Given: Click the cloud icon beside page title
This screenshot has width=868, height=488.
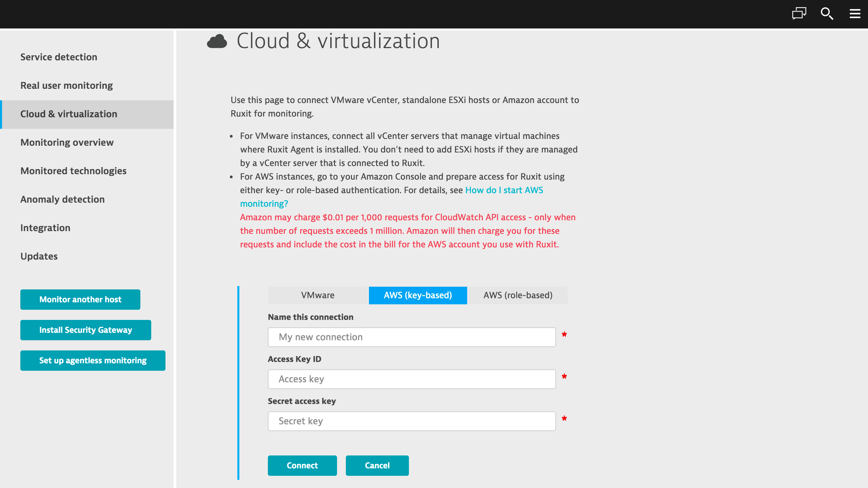Looking at the screenshot, I should coord(217,41).
